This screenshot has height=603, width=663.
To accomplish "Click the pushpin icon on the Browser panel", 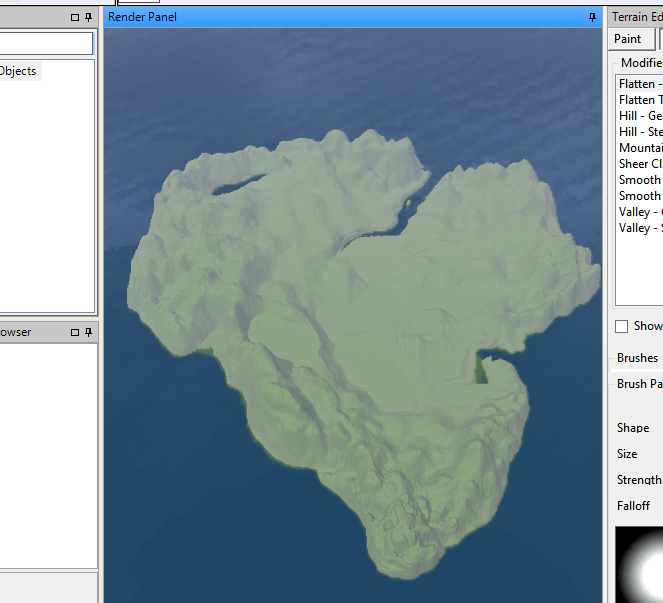I will tap(88, 332).
